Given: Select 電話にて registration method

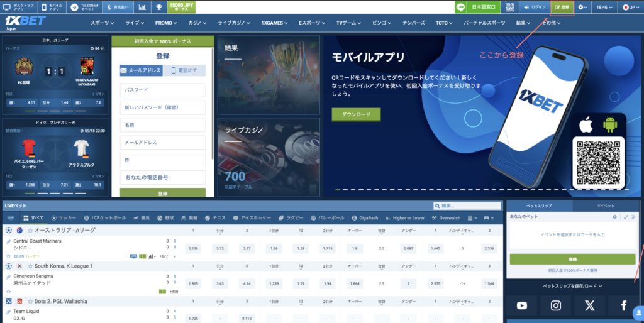Looking at the screenshot, I should (184, 70).
